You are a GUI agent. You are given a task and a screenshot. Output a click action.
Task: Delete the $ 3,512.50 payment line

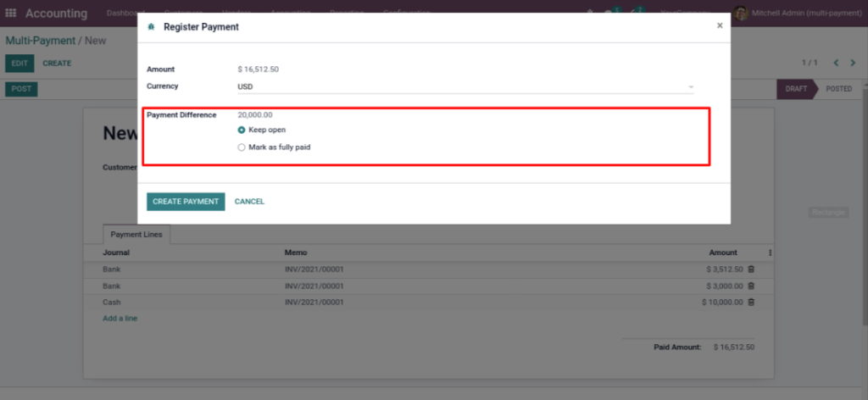coord(751,269)
